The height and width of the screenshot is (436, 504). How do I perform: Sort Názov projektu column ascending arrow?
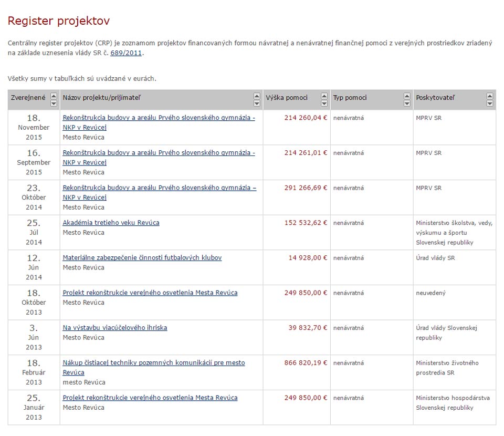click(x=257, y=96)
